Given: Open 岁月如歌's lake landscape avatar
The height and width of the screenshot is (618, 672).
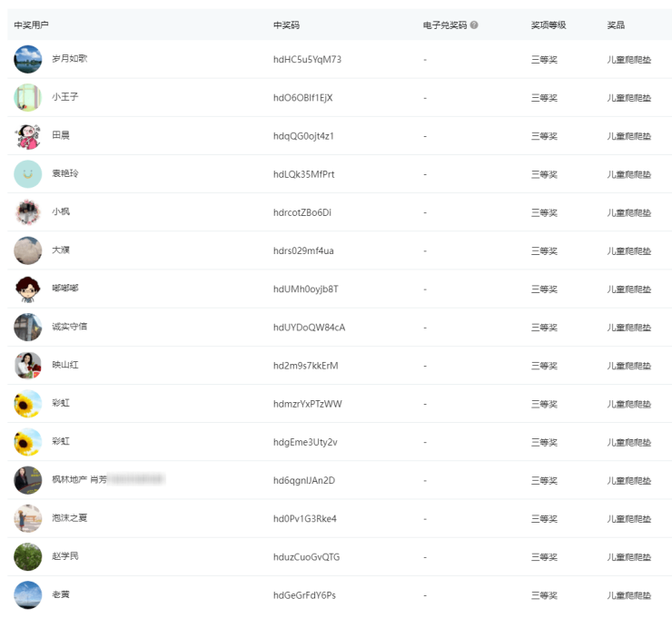Looking at the screenshot, I should pos(28,59).
